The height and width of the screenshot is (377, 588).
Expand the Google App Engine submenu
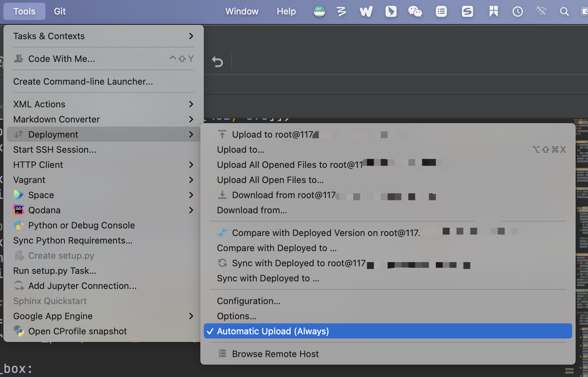click(x=103, y=316)
